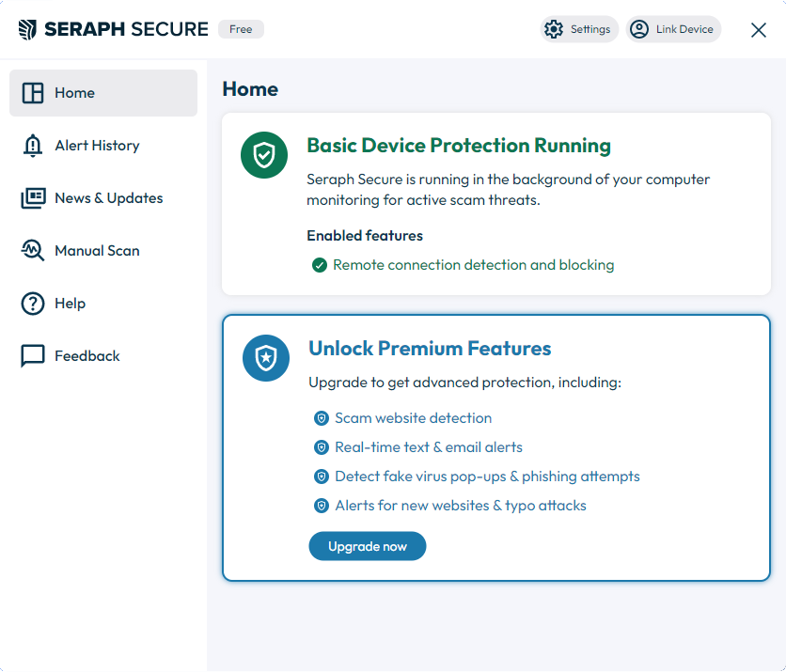Open Alert History bell icon
This screenshot has height=672, width=786.
coord(33,146)
